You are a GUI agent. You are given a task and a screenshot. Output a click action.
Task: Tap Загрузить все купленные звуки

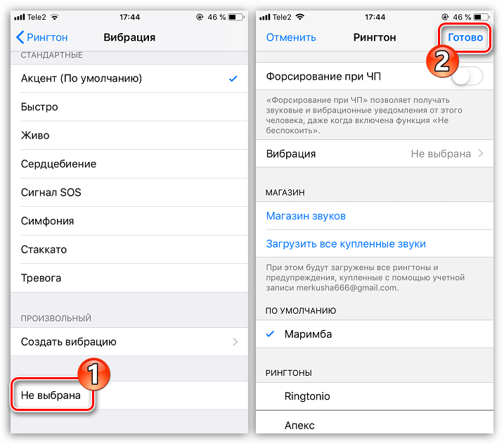(x=346, y=244)
